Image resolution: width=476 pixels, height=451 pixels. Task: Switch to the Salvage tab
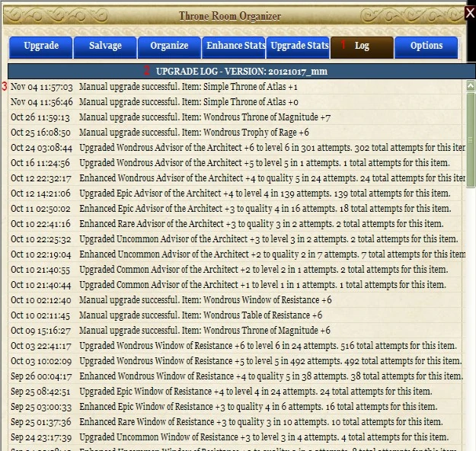point(105,46)
